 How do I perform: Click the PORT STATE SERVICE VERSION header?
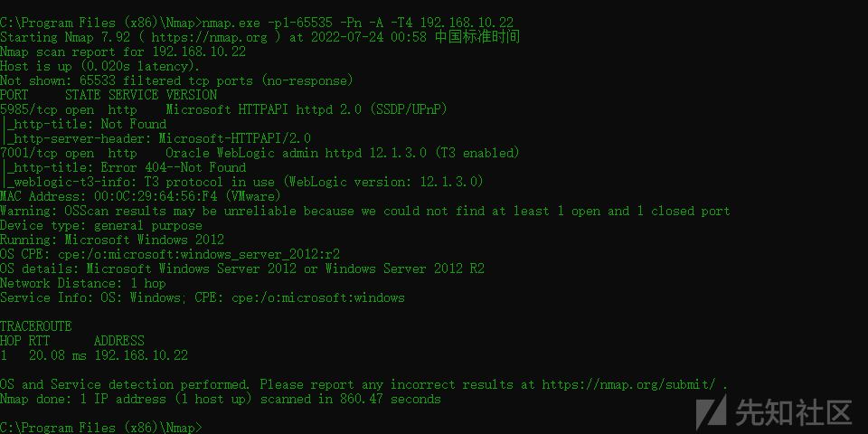[x=108, y=95]
